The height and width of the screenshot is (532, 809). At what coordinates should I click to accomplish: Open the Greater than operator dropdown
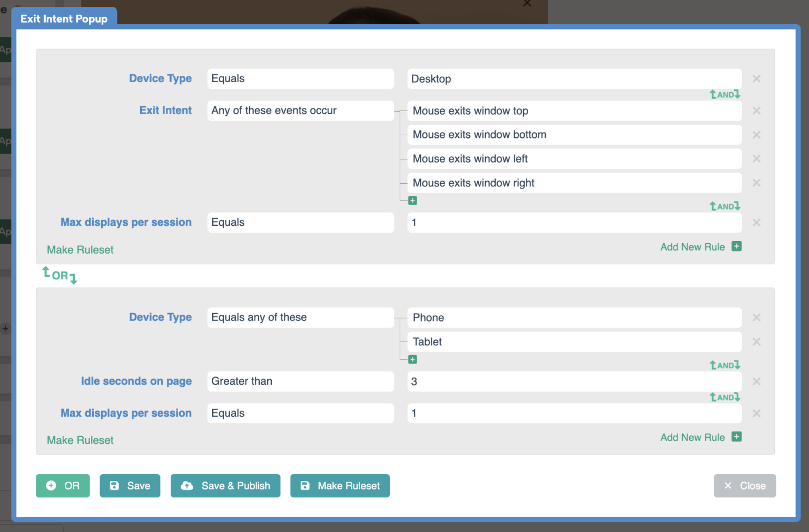(x=300, y=382)
